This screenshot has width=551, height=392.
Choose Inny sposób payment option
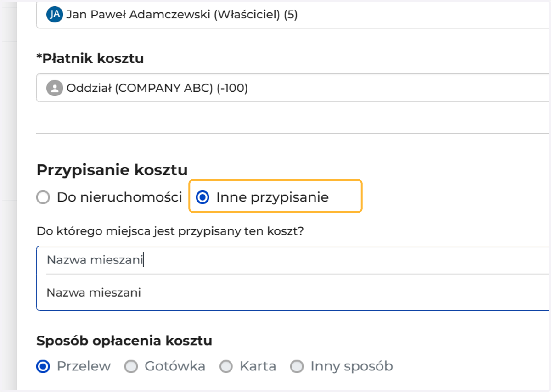(x=297, y=366)
